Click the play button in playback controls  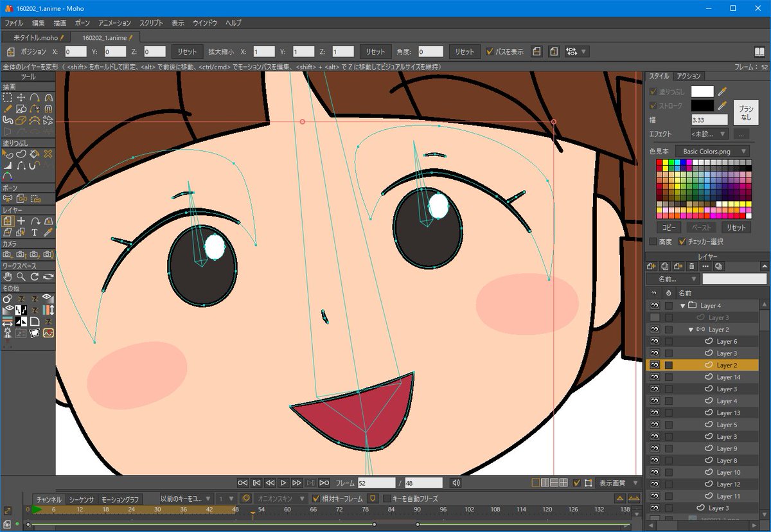[283, 483]
